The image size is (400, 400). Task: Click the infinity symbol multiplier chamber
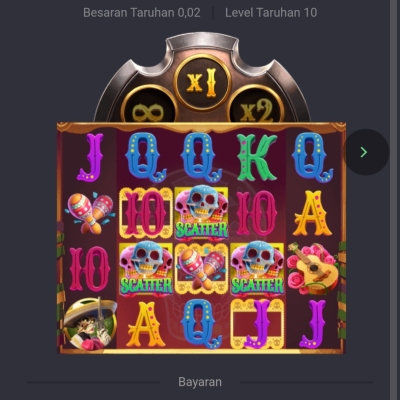[x=149, y=105]
